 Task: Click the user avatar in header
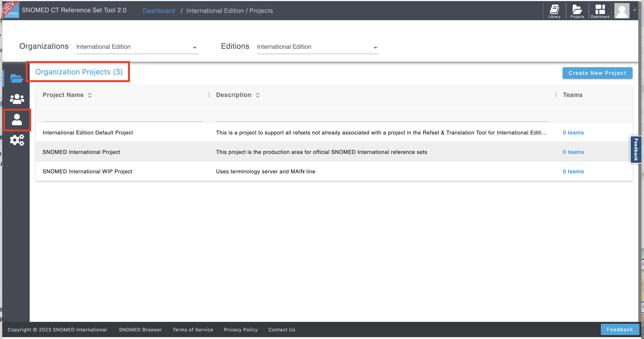tap(622, 10)
